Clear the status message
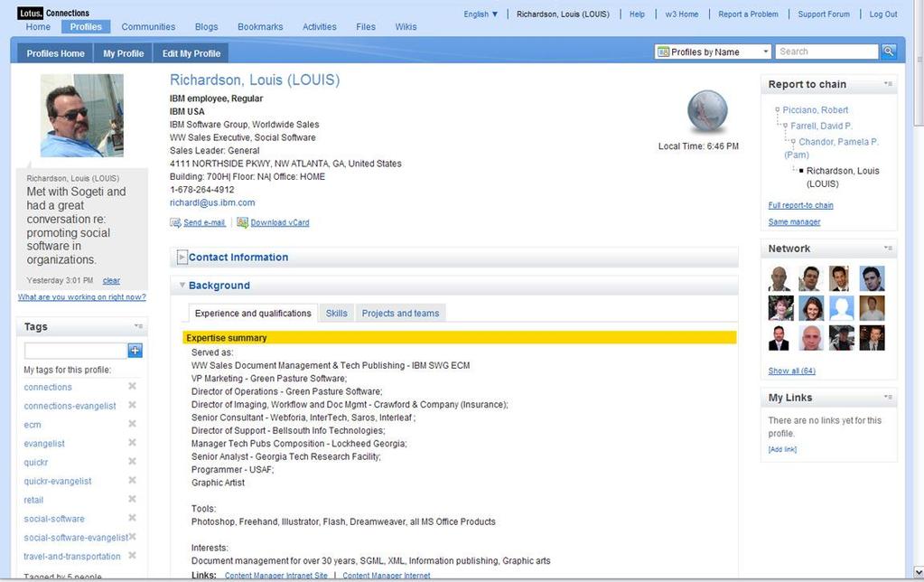 coord(111,281)
